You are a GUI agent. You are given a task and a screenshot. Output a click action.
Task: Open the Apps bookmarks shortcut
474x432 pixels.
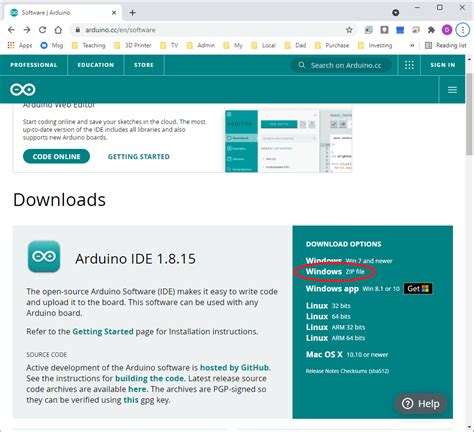pos(20,45)
